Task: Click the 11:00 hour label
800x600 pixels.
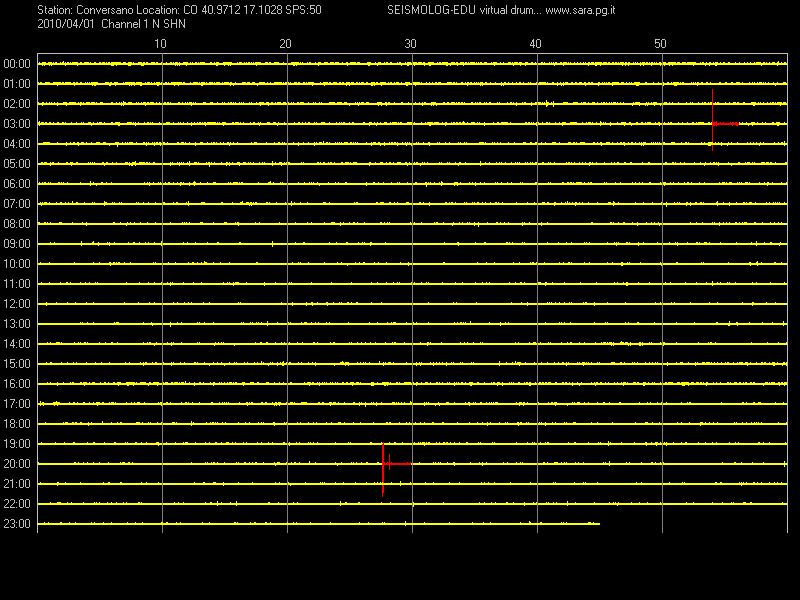Action: click(17, 284)
